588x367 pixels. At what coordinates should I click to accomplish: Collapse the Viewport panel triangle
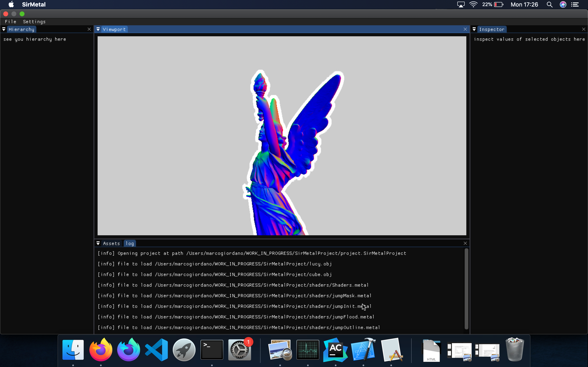pyautogui.click(x=98, y=29)
